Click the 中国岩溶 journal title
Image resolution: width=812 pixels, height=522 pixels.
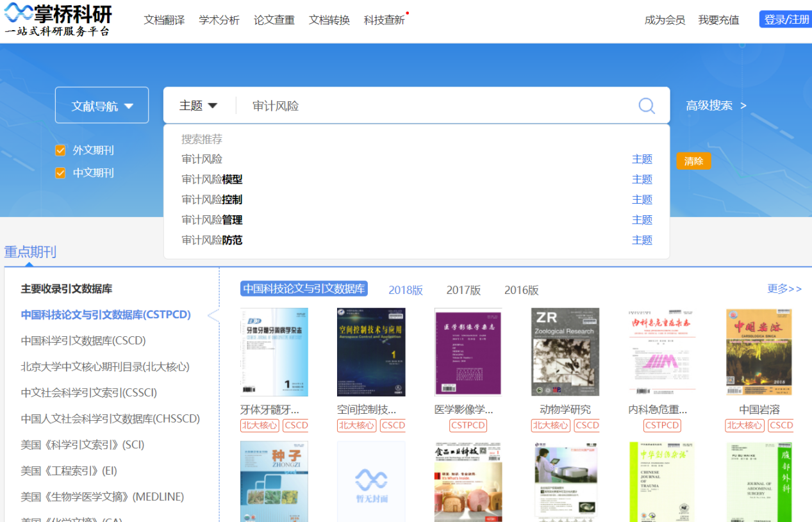point(759,410)
